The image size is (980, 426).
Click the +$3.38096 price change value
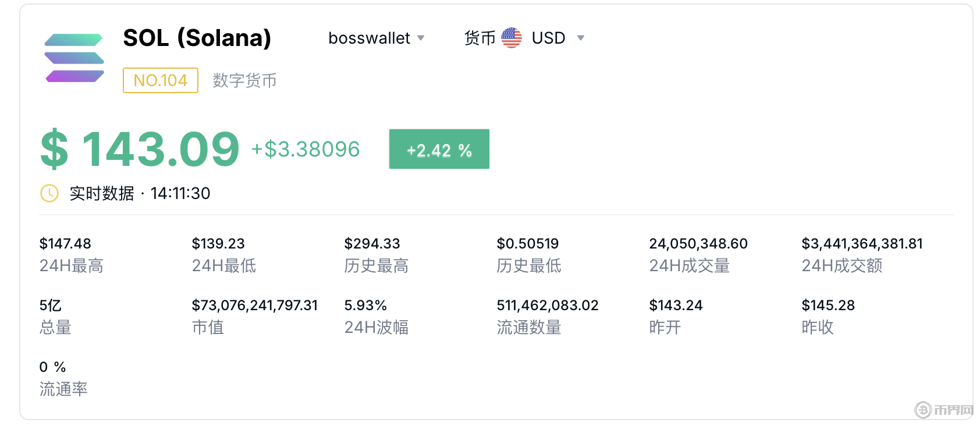pos(306,150)
